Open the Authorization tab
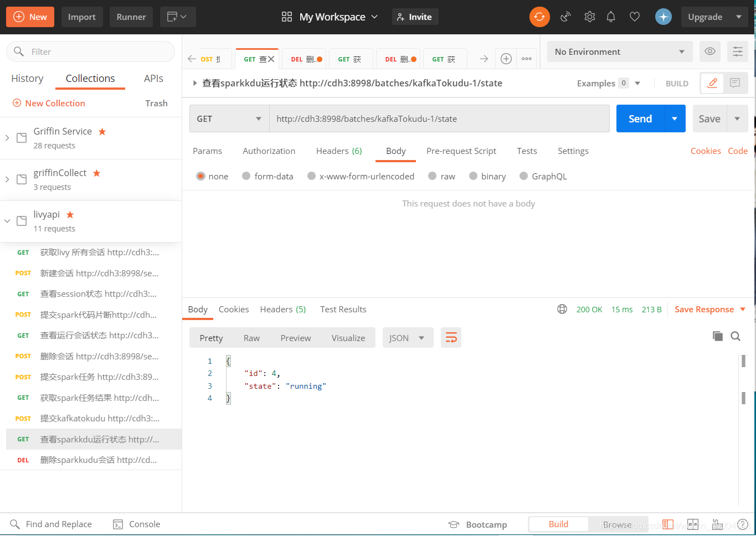Viewport: 756px width, 536px height. pos(269,151)
